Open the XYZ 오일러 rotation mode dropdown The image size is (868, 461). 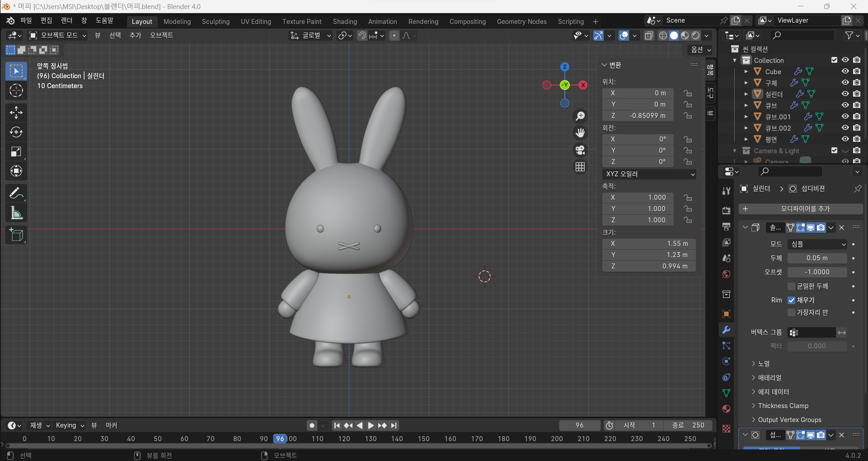point(649,174)
